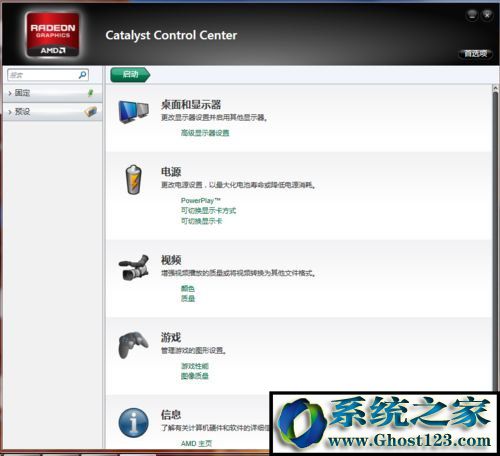The width and height of the screenshot is (500, 456).
Task: Click the Radeon Graphics AMD logo
Action: click(x=53, y=35)
